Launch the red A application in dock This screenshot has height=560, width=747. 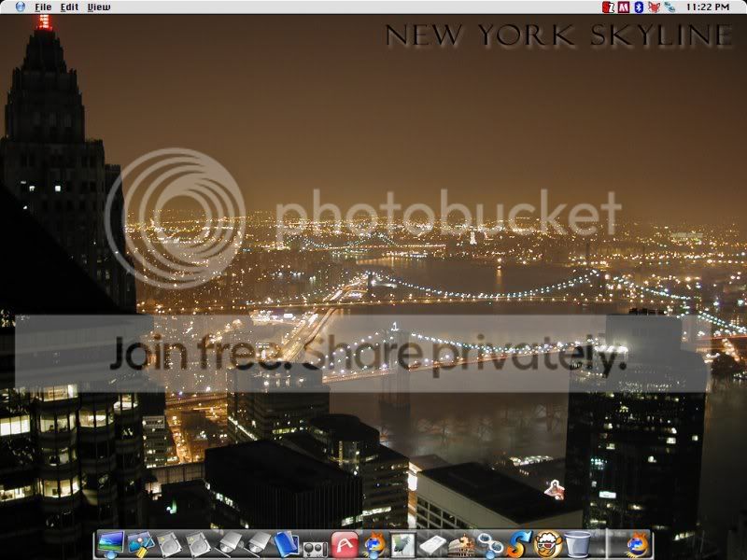pos(345,543)
